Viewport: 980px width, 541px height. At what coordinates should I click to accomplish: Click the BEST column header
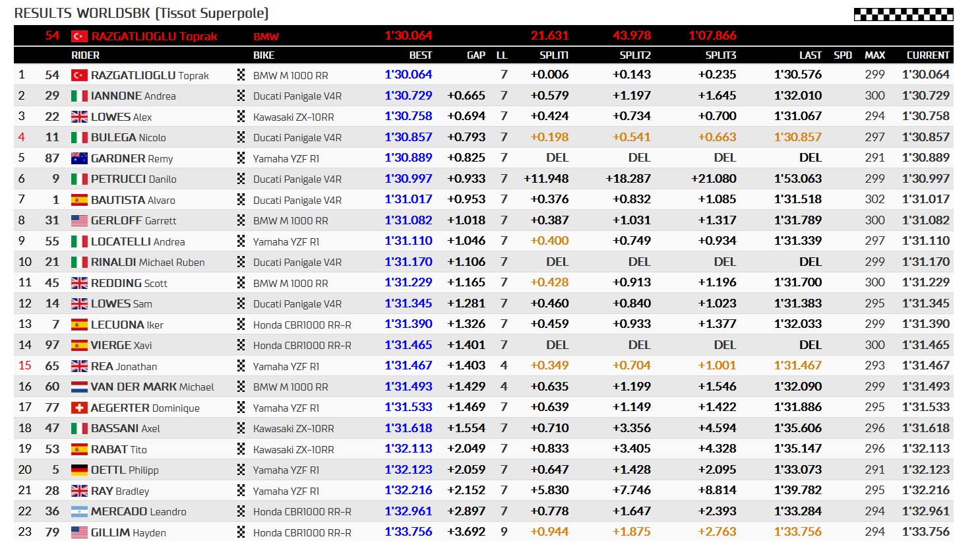click(421, 55)
